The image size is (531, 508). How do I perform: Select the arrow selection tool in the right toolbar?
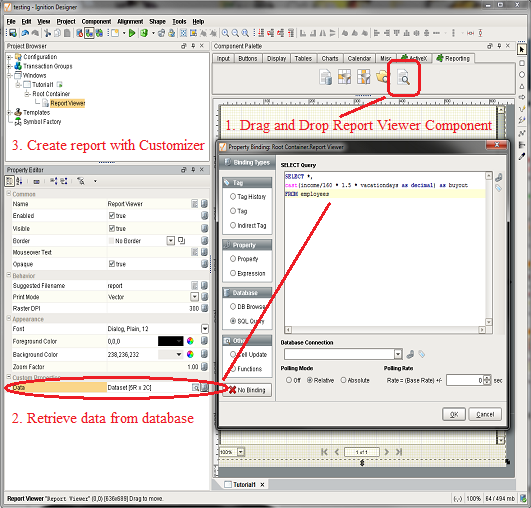[522, 49]
